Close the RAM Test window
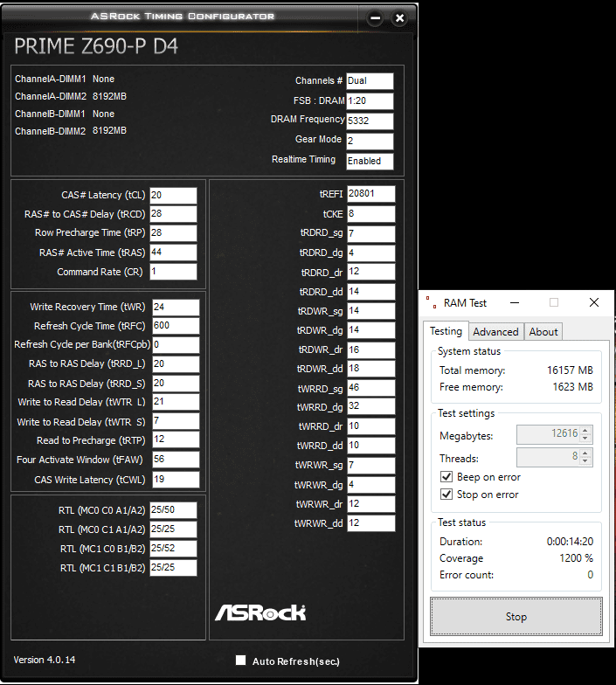 point(594,302)
